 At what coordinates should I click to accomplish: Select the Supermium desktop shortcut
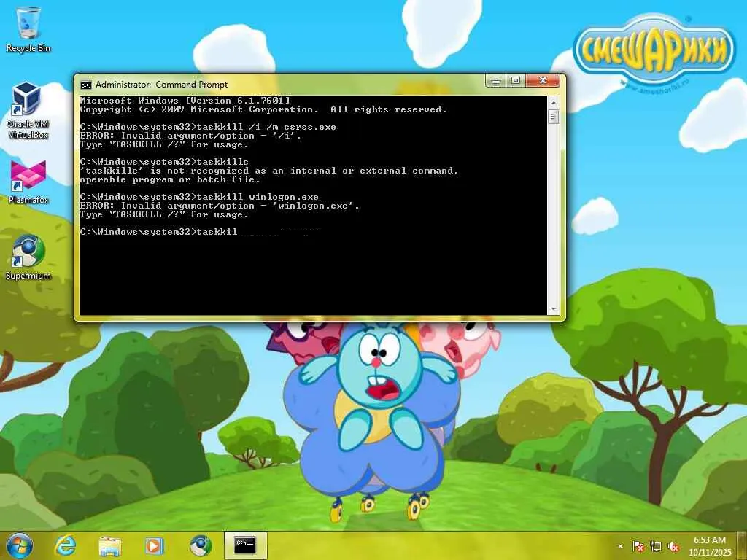28,257
